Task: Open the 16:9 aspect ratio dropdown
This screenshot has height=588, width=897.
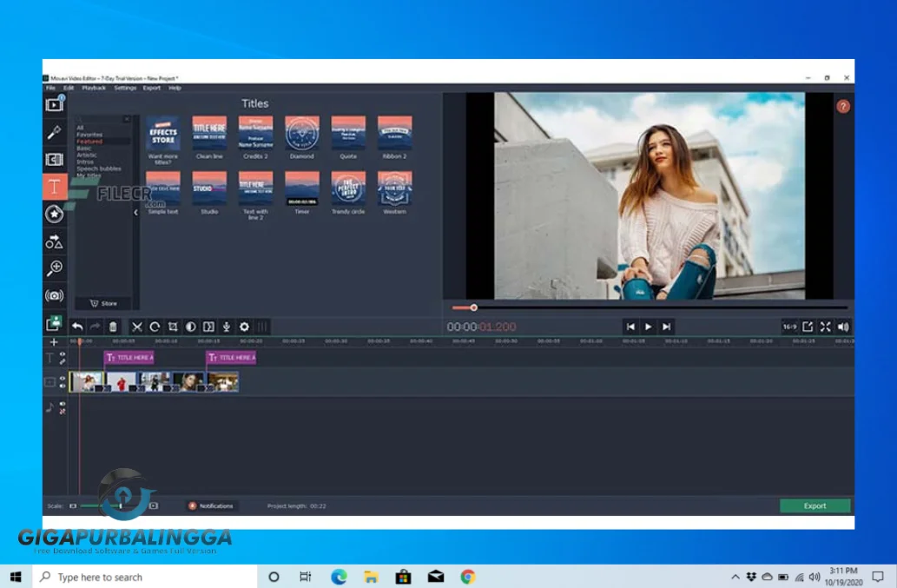Action: [788, 327]
